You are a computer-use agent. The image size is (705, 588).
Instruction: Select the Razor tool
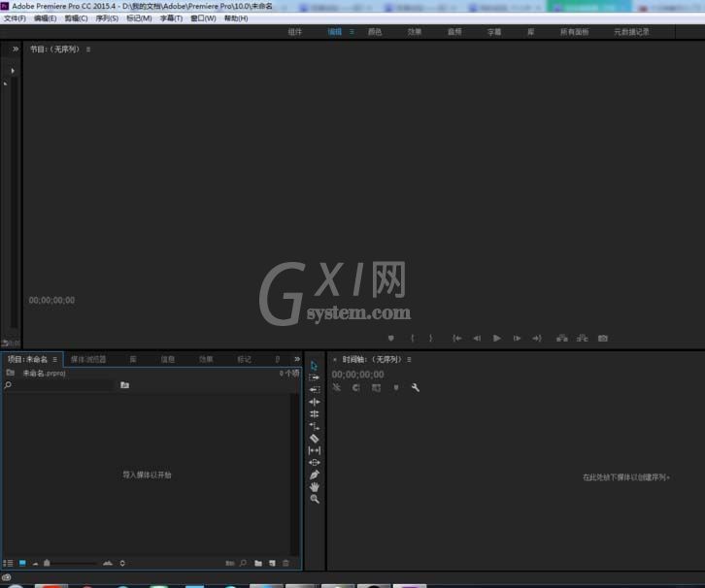[x=315, y=439]
